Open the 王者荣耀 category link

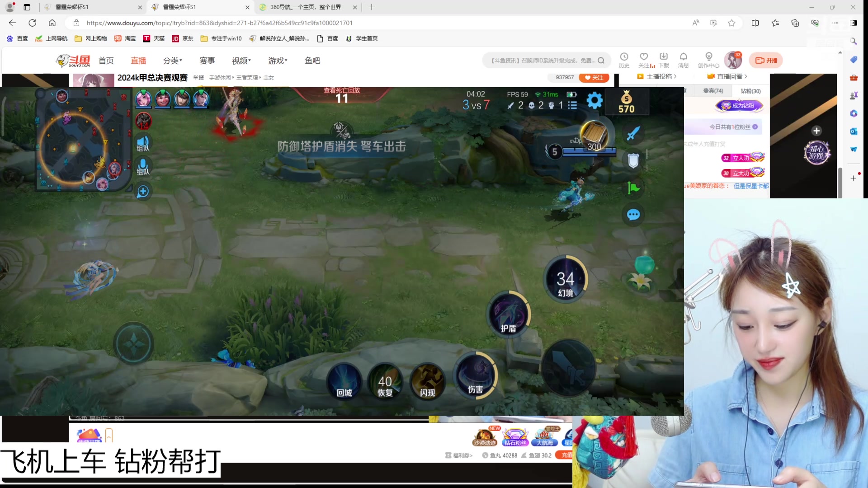click(247, 78)
